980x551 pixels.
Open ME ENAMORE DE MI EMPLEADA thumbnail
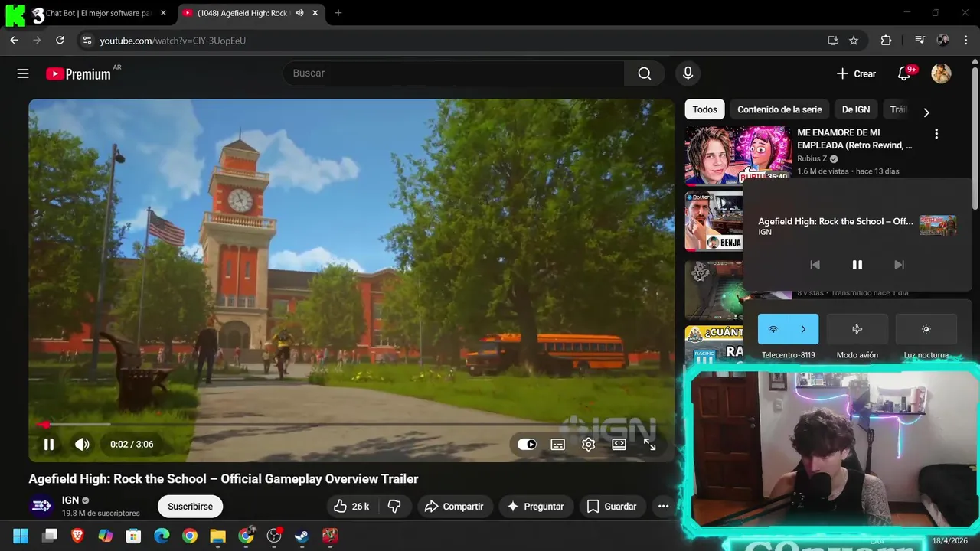[738, 155]
